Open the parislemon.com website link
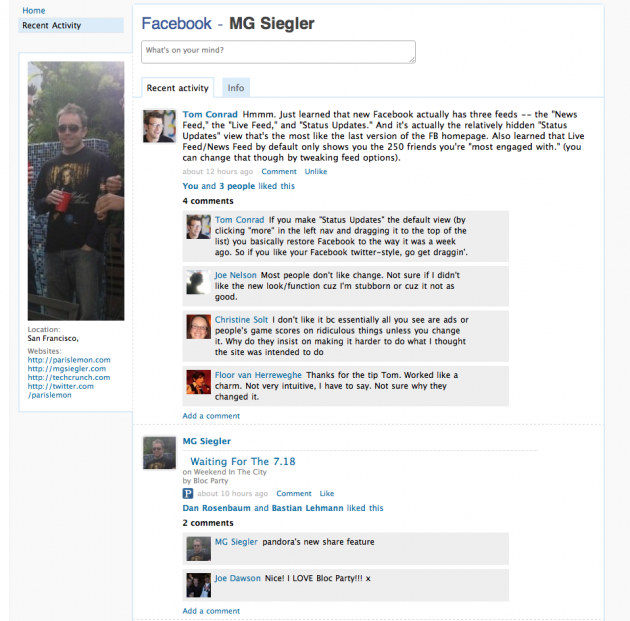 click(69, 360)
